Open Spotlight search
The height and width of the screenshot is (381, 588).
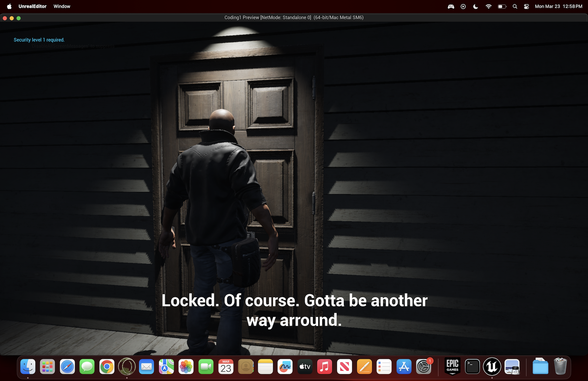[515, 6]
